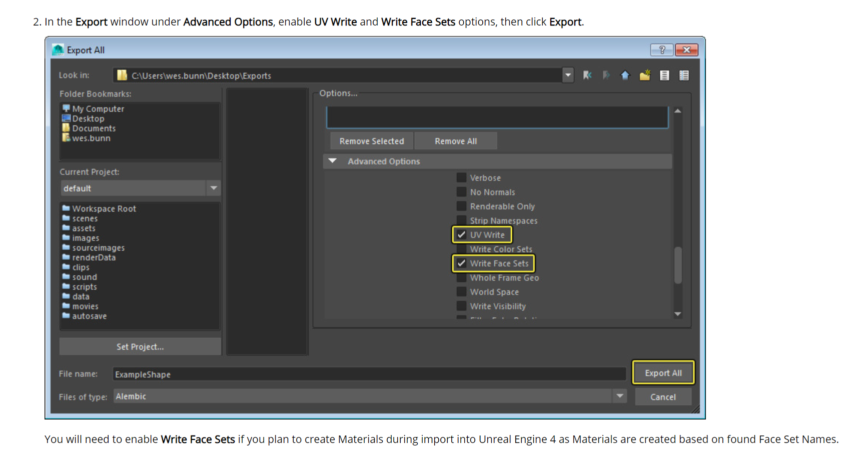Select Documents in Folder Bookmarks
The image size is (868, 470).
[x=94, y=128]
